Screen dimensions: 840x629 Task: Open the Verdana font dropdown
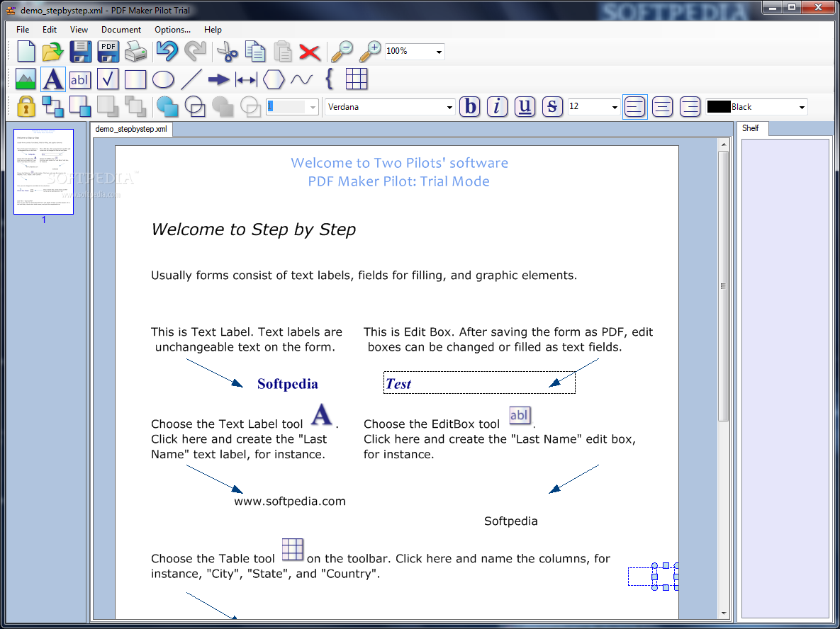(449, 107)
